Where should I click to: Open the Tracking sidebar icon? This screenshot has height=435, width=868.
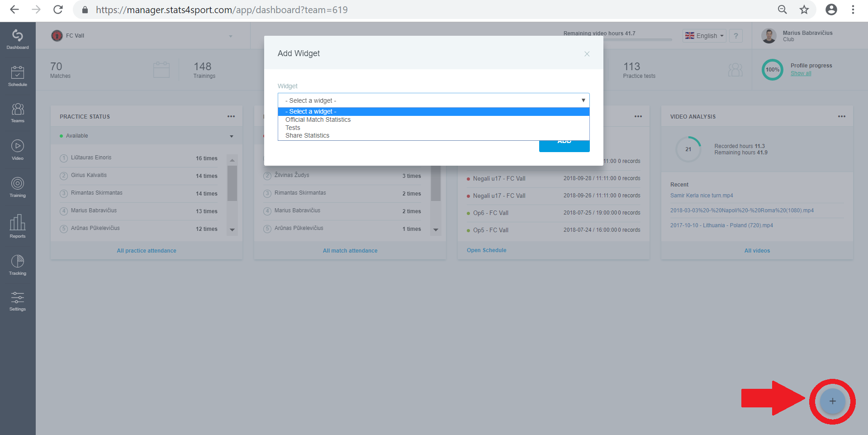pos(18,265)
